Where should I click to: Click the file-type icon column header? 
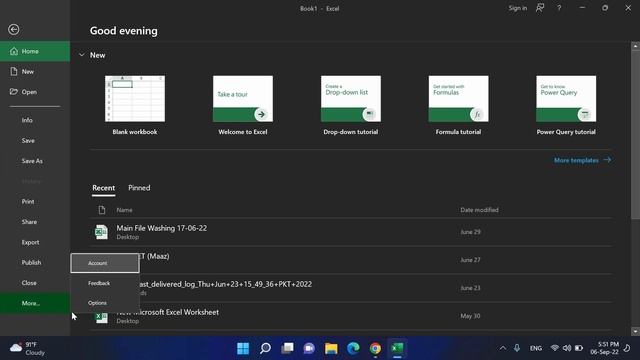(102, 210)
